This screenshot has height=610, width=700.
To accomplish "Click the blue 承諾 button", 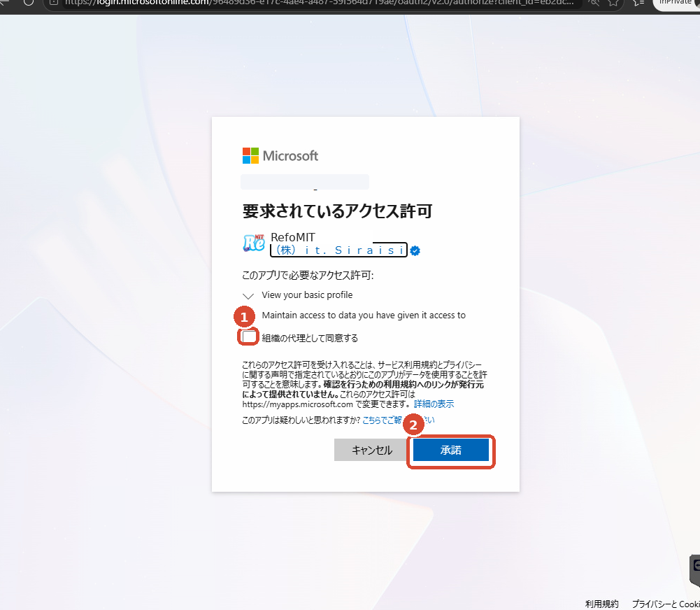I will 451,450.
